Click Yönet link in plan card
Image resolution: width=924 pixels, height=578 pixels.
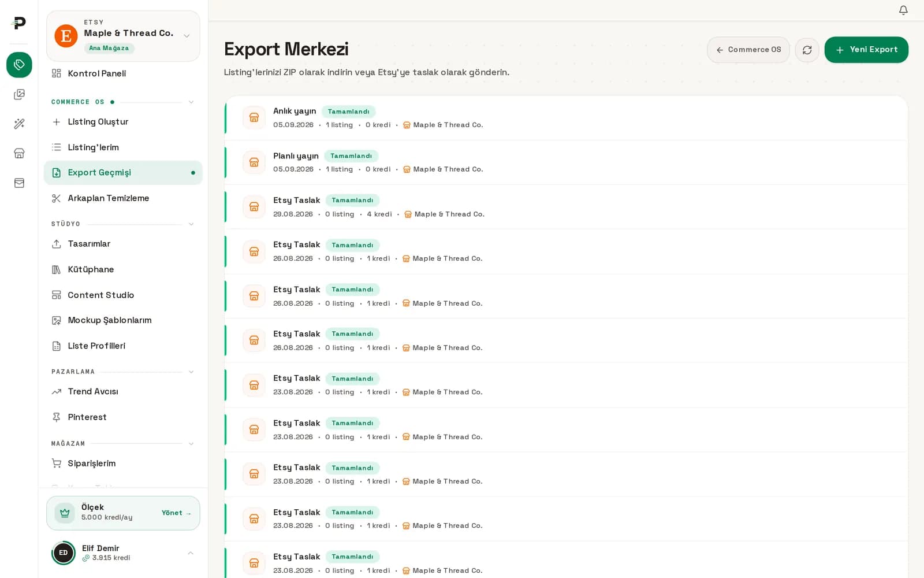(x=176, y=513)
